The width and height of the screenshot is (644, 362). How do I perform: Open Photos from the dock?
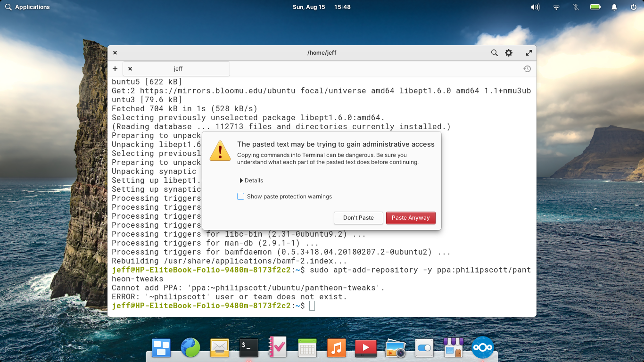(x=395, y=348)
